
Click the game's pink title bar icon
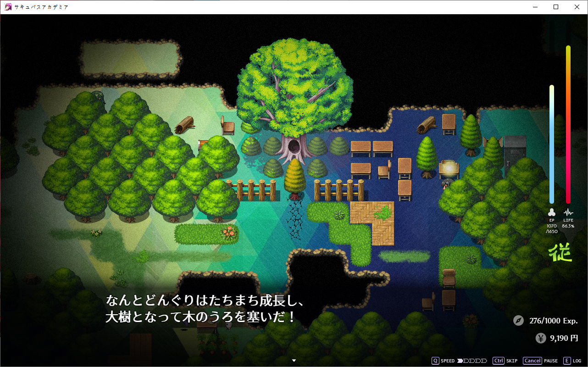click(x=8, y=7)
